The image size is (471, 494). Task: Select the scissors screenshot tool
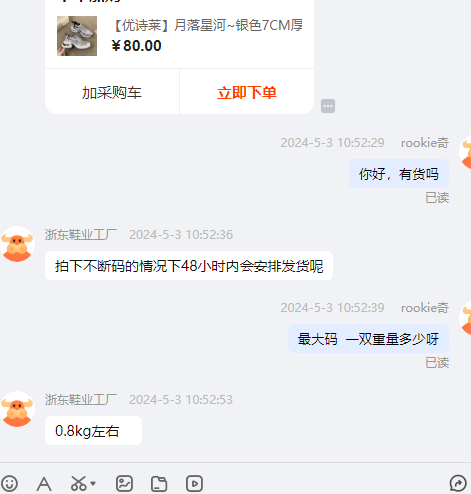tap(78, 484)
